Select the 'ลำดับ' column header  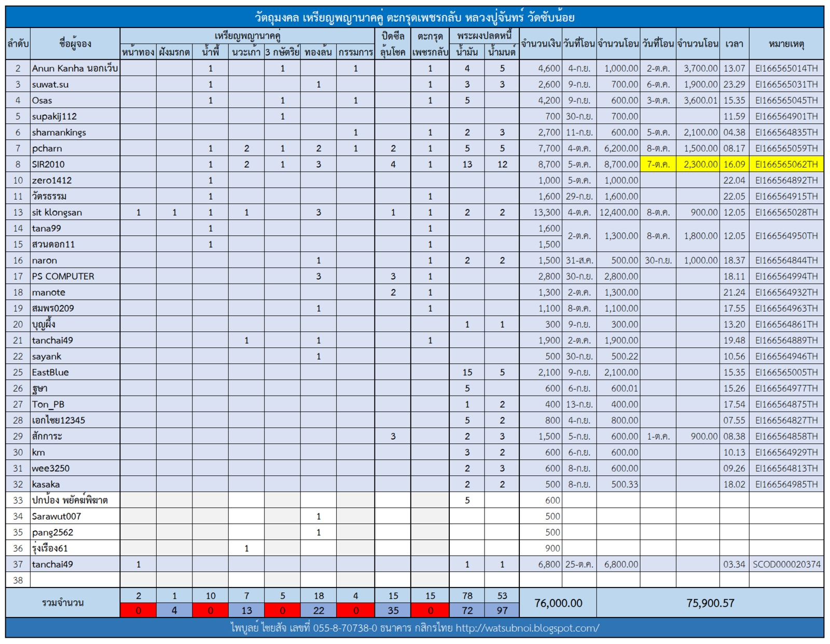tap(18, 44)
